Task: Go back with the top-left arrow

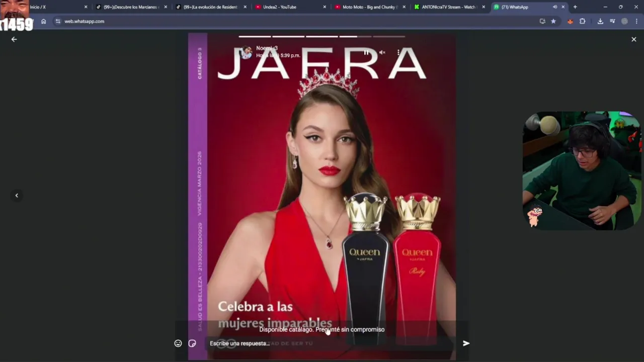Action: coord(14,39)
